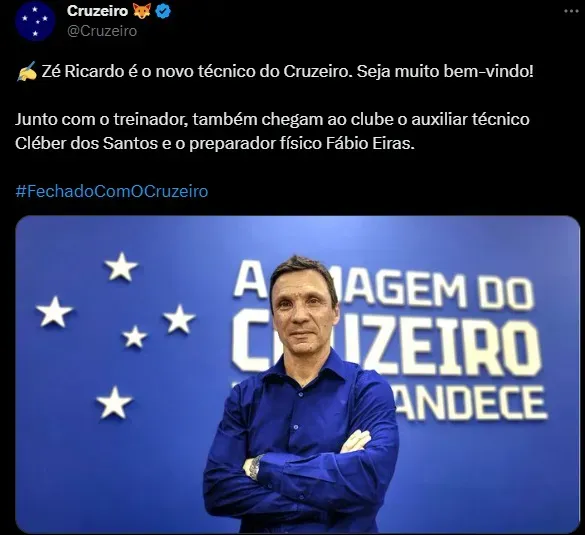
Task: Click the blue verified badge
Action: 163,12
